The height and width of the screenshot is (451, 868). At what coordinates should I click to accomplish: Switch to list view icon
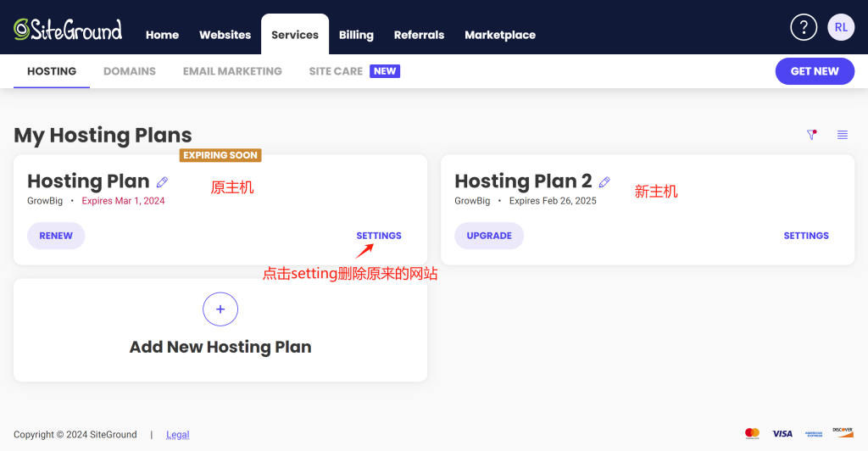(842, 135)
